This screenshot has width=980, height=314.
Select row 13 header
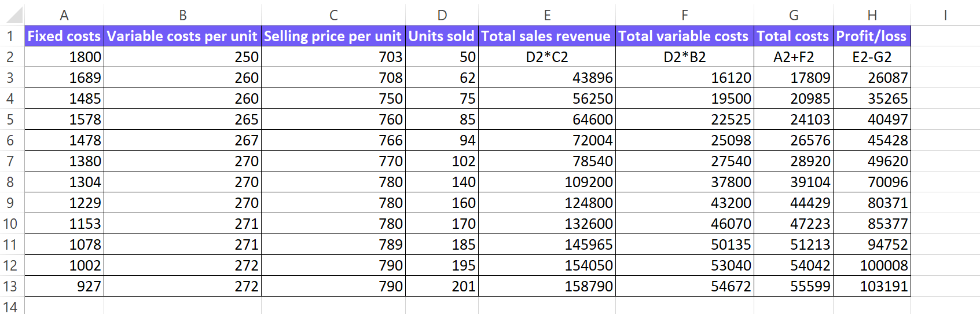[x=12, y=286]
